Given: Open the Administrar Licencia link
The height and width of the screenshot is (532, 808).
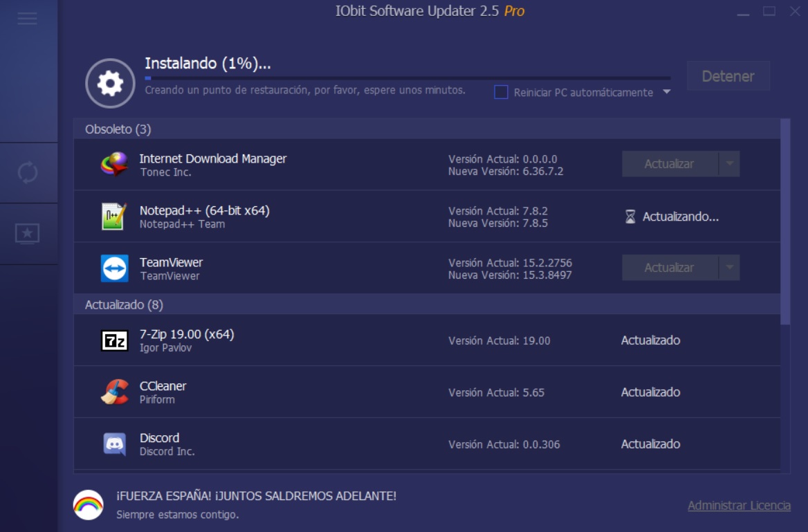Looking at the screenshot, I should click(739, 506).
